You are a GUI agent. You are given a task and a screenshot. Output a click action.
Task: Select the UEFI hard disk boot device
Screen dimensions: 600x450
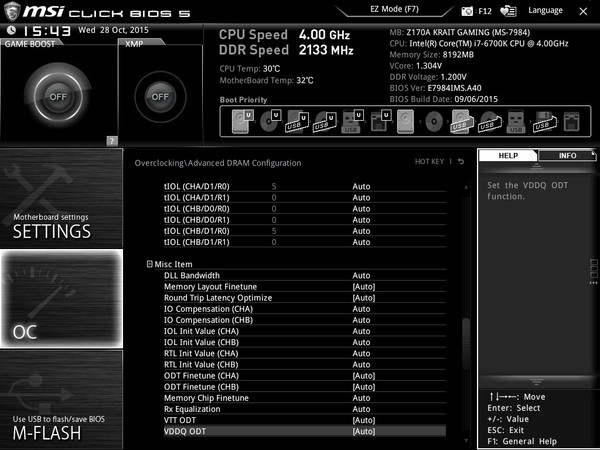[x=243, y=121]
